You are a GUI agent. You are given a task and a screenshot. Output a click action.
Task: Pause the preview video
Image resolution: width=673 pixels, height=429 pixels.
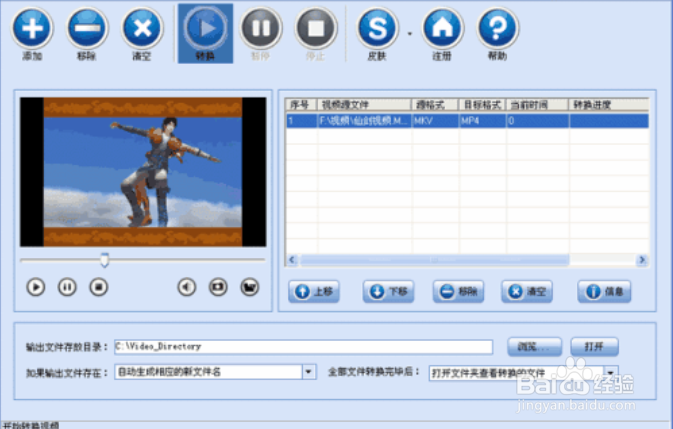[67, 287]
